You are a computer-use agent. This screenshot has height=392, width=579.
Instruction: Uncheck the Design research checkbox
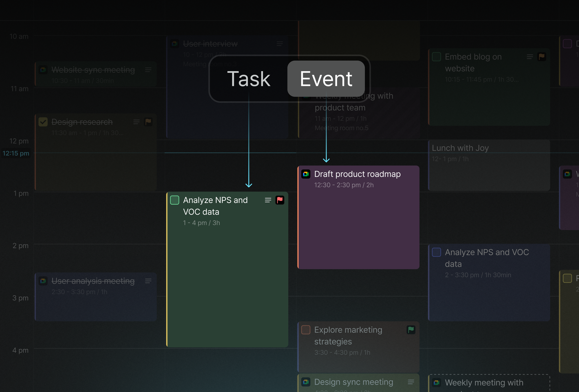pos(43,122)
